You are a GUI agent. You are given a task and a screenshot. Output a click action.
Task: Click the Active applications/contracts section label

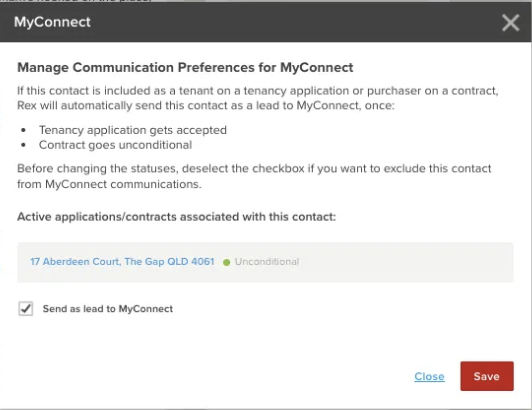click(176, 217)
